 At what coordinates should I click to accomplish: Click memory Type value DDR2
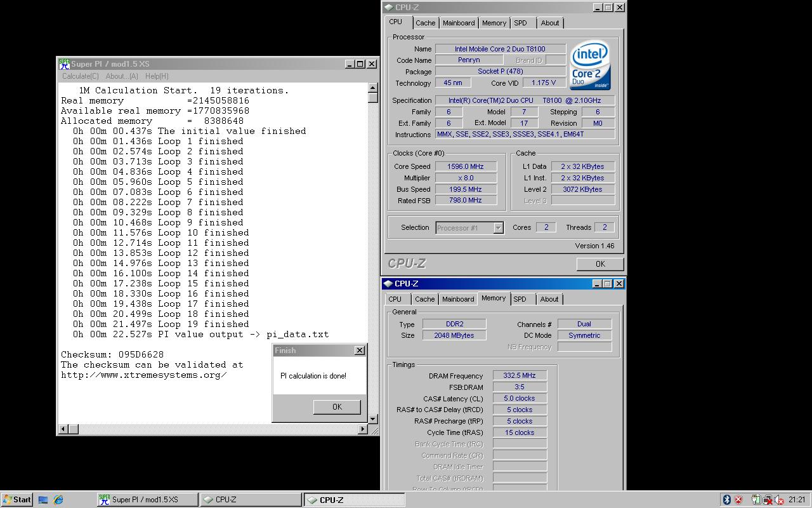(454, 324)
